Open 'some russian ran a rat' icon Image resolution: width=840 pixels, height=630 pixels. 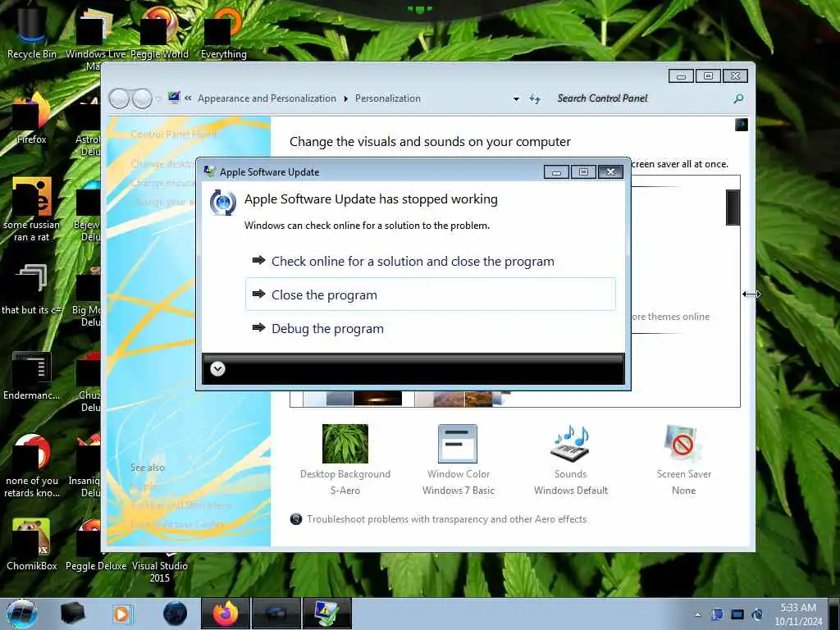coord(32,209)
